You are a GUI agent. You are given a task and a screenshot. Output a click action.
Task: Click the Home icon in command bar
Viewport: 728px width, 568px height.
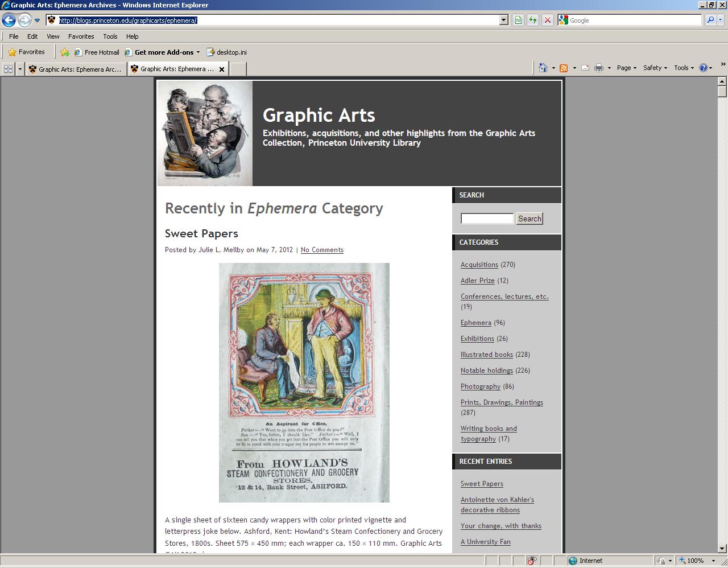(x=543, y=68)
